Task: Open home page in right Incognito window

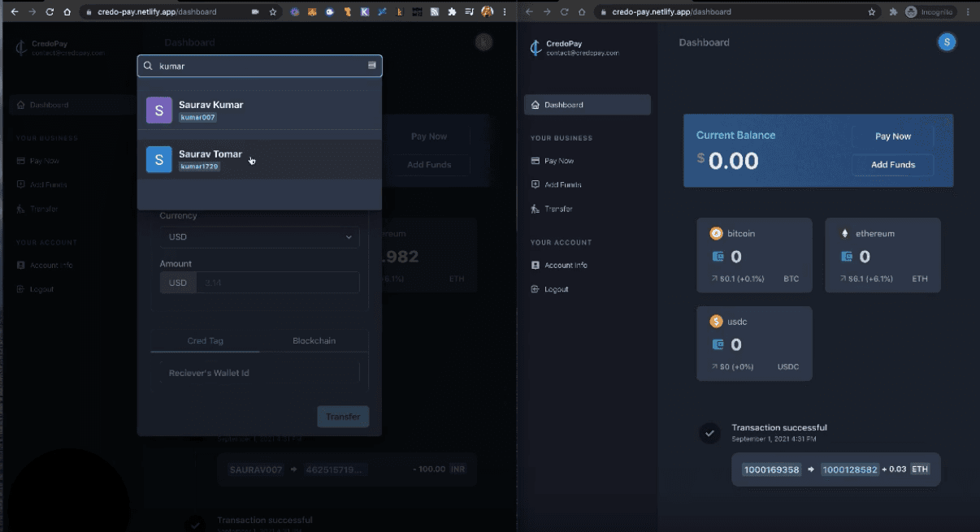Action: coord(583,12)
